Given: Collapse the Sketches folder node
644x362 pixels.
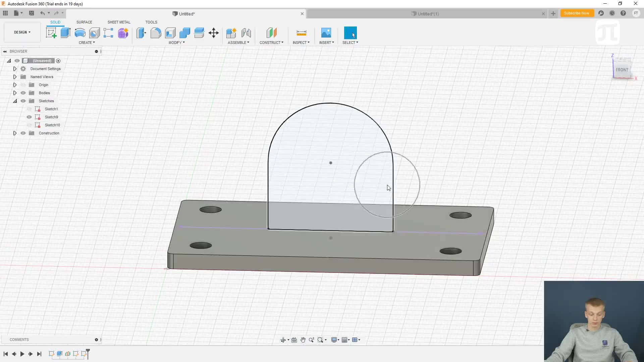Looking at the screenshot, I should click(15, 101).
